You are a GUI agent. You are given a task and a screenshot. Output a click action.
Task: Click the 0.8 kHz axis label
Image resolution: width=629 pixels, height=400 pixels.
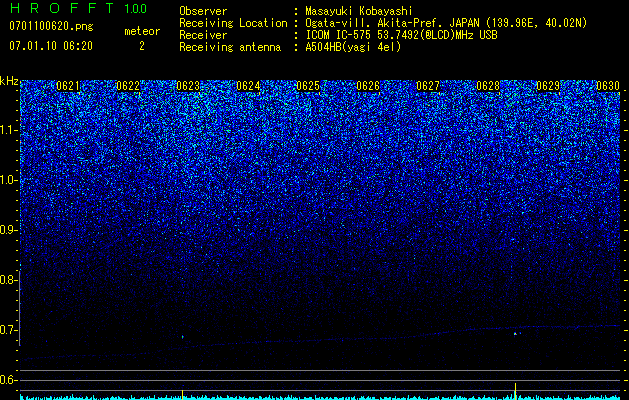point(9,280)
